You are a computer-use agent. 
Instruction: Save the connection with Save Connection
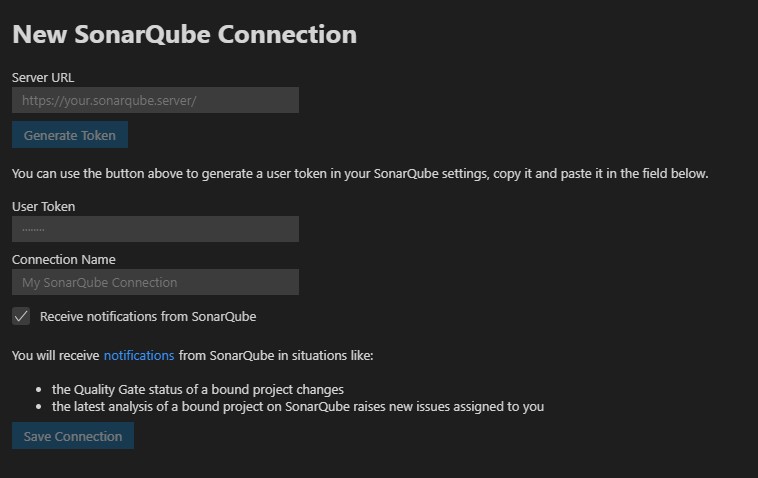click(x=73, y=436)
